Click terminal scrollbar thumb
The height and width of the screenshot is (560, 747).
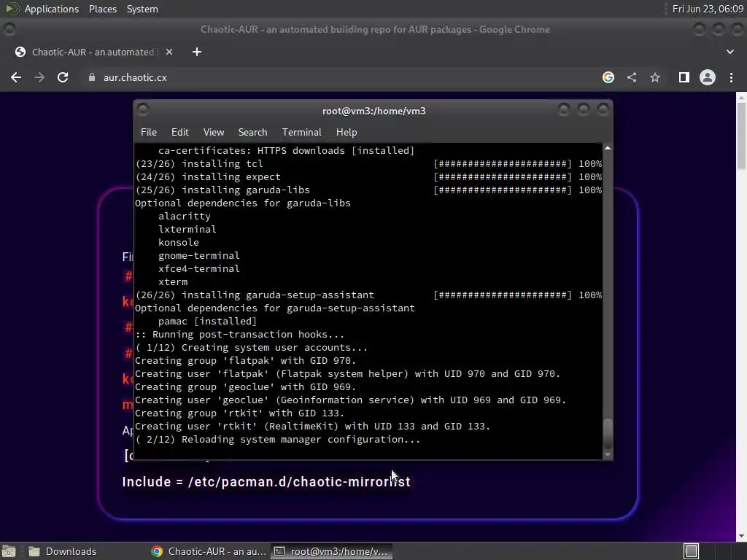click(x=608, y=432)
